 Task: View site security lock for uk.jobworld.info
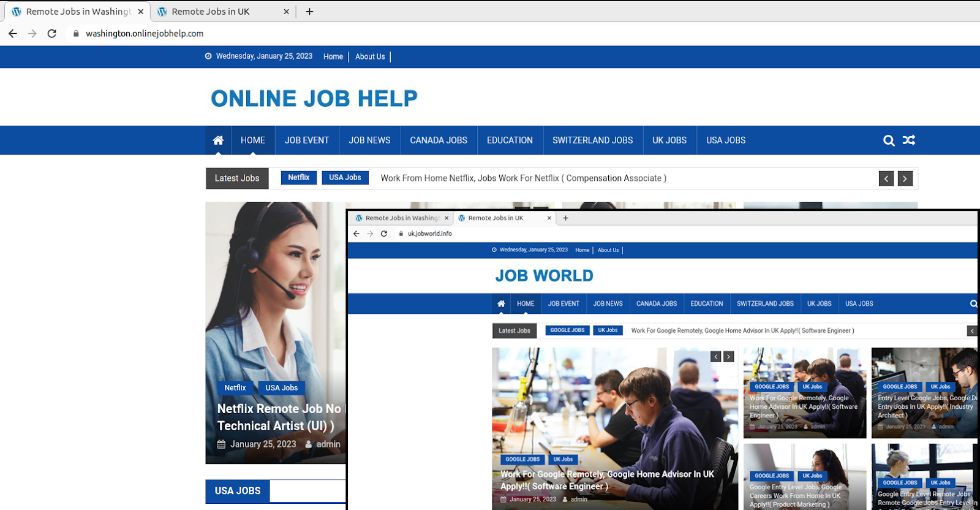point(401,234)
